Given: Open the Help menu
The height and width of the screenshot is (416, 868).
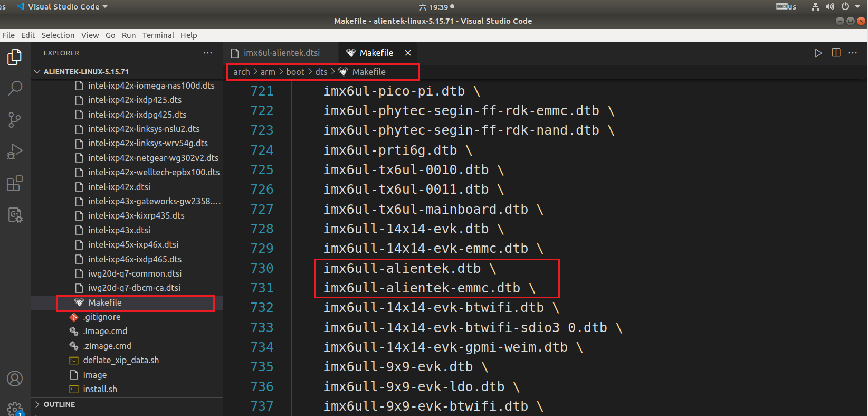Looking at the screenshot, I should tap(188, 35).
